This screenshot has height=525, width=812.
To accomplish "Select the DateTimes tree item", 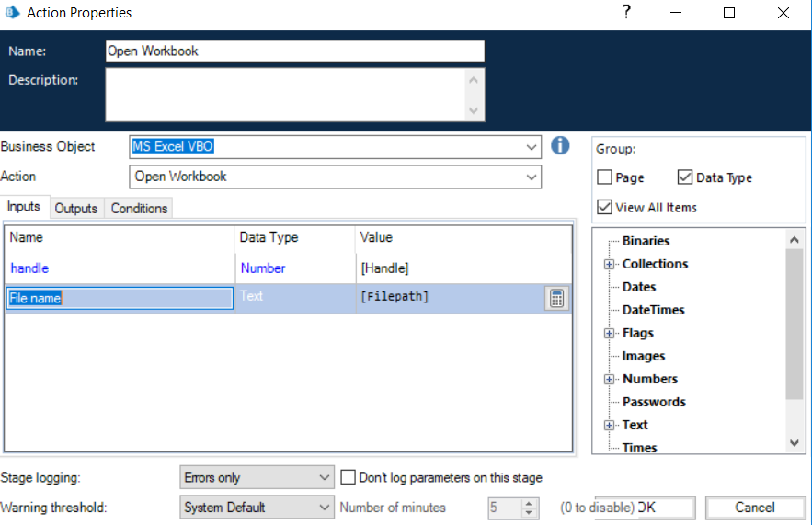I will (654, 310).
